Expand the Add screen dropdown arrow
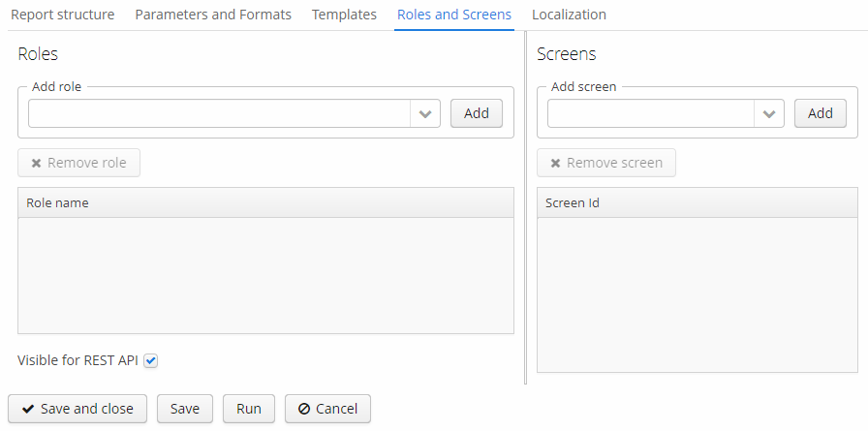This screenshot has width=868, height=431. [x=769, y=114]
